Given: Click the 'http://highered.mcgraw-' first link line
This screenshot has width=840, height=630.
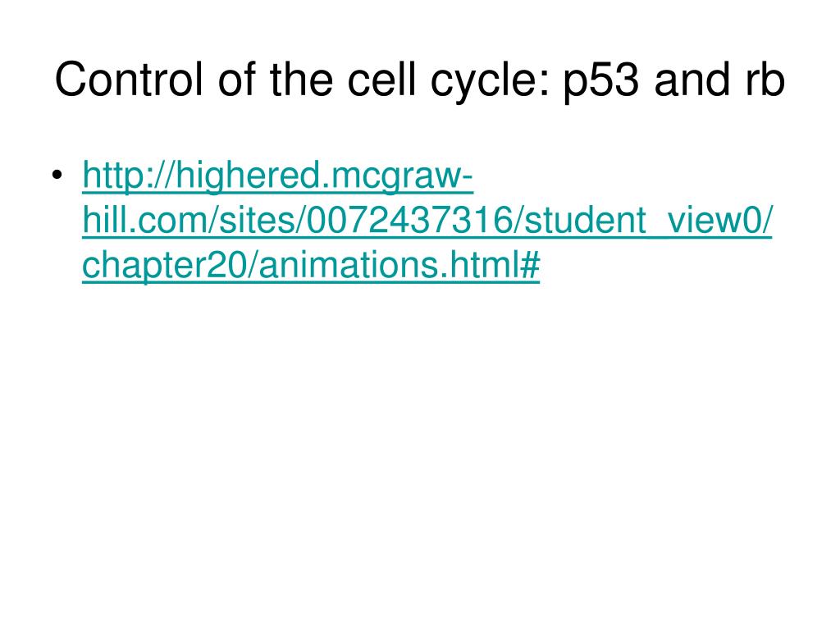Looking at the screenshot, I should pyautogui.click(x=277, y=176).
